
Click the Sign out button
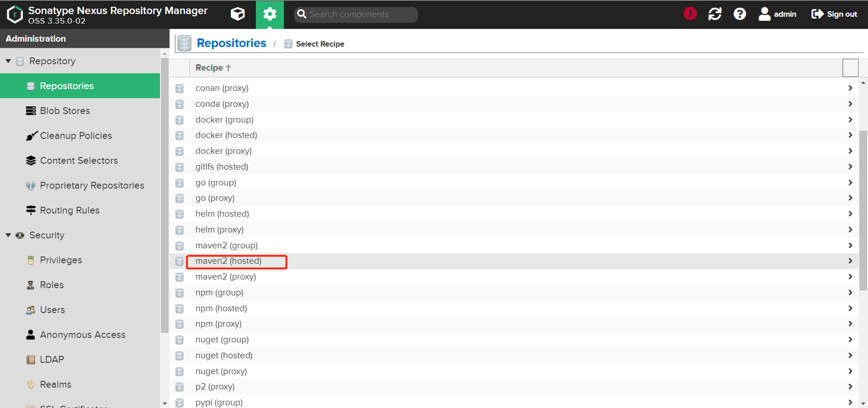(x=834, y=14)
